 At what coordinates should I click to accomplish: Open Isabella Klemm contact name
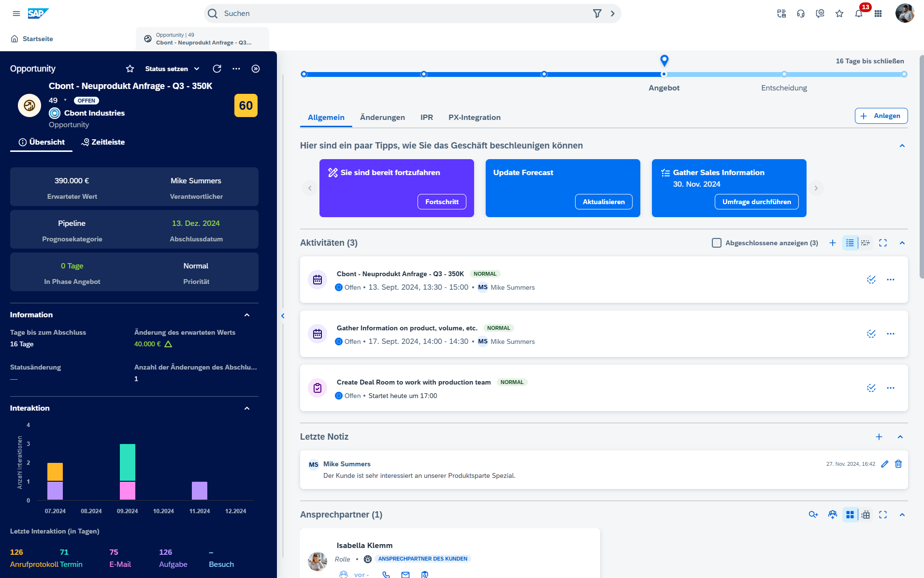click(x=364, y=546)
